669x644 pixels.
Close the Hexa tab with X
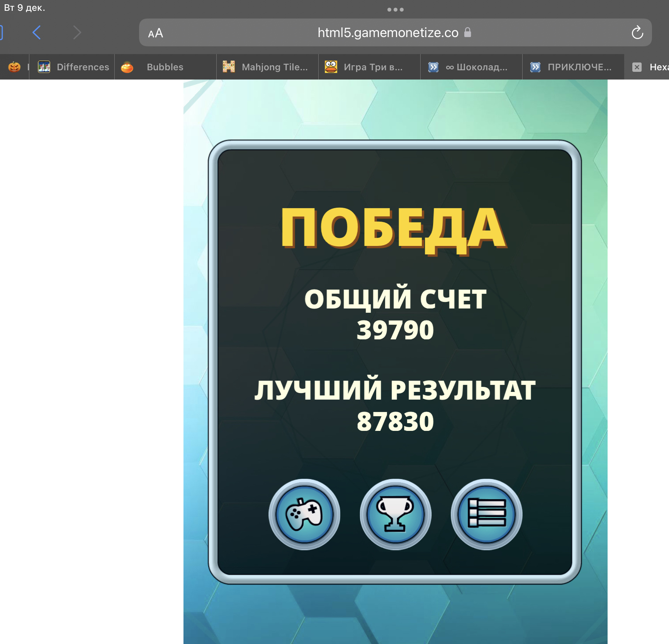click(x=637, y=67)
